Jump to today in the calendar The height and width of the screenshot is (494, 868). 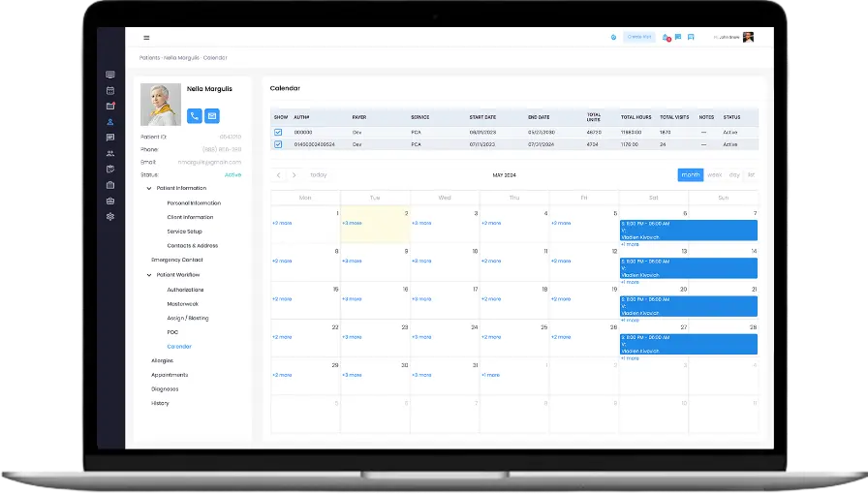318,175
